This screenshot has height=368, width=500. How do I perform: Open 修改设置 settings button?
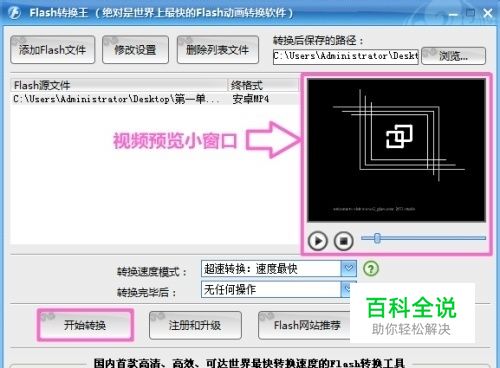(135, 50)
